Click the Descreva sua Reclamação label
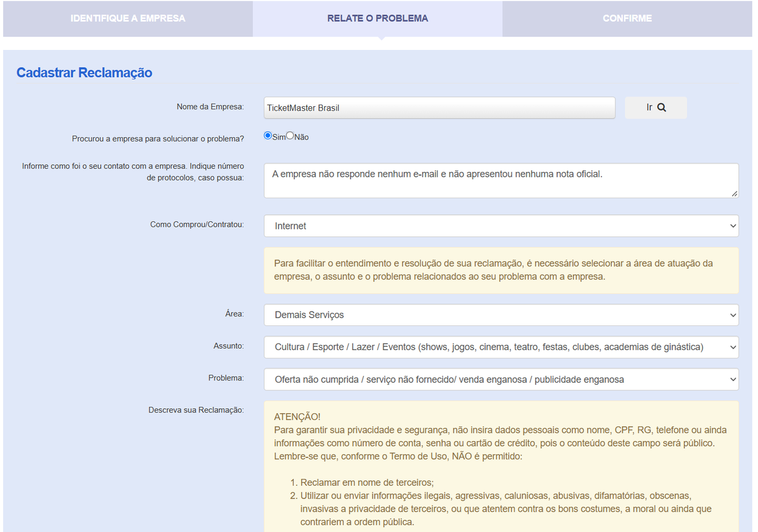 pyautogui.click(x=196, y=410)
